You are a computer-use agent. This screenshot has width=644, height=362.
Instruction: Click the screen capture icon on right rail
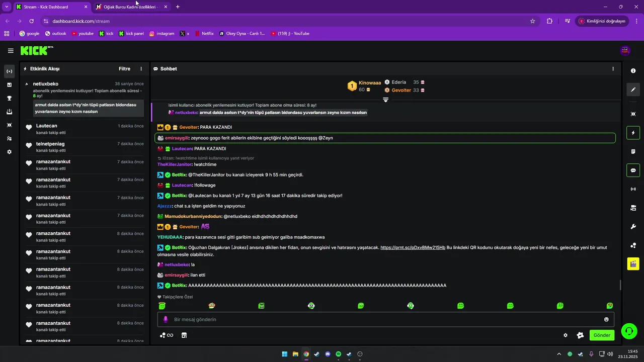pos(633,114)
